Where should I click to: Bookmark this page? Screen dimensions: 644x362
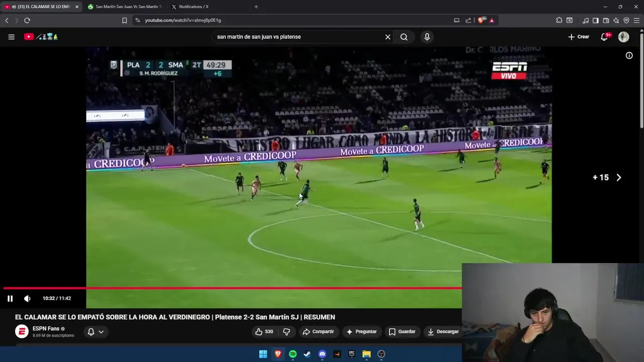125,20
